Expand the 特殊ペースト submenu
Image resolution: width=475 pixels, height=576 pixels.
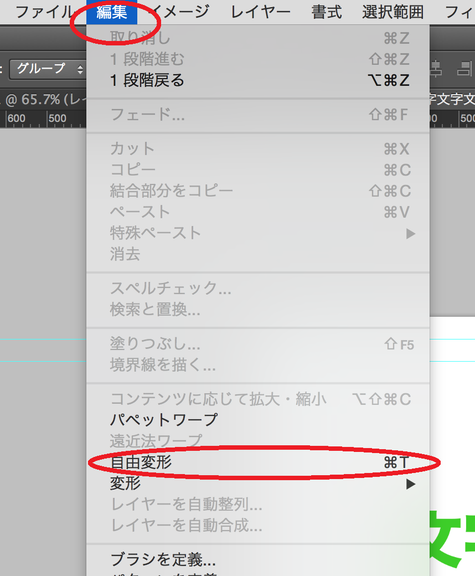coord(258,233)
